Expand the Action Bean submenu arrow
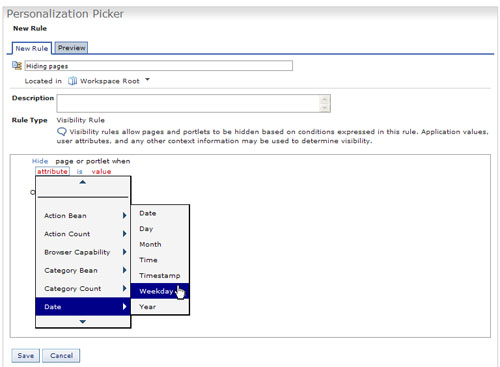This screenshot has height=367, width=500. pos(124,216)
